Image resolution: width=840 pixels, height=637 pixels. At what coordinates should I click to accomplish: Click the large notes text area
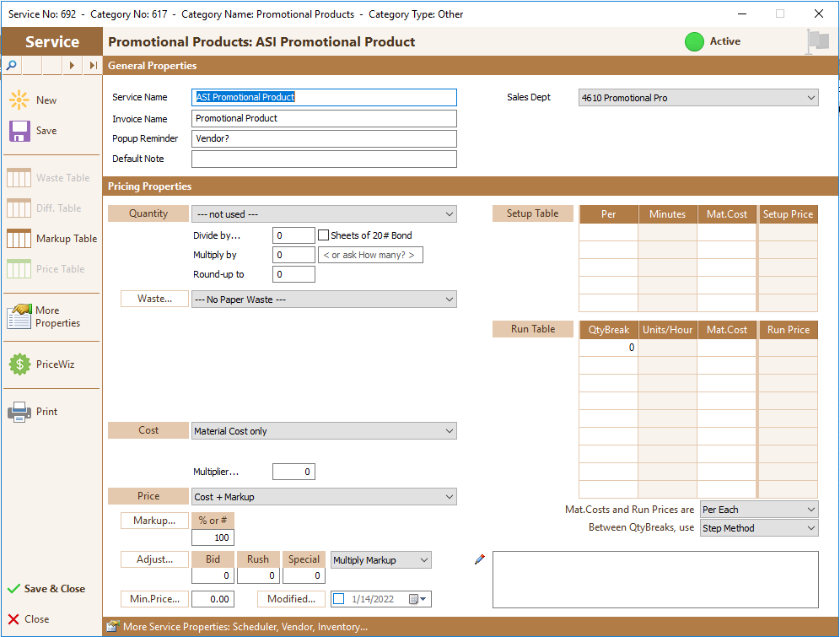click(655, 580)
